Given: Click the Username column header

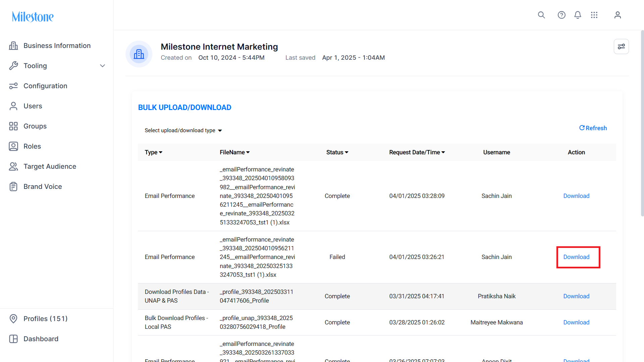Looking at the screenshot, I should (497, 152).
